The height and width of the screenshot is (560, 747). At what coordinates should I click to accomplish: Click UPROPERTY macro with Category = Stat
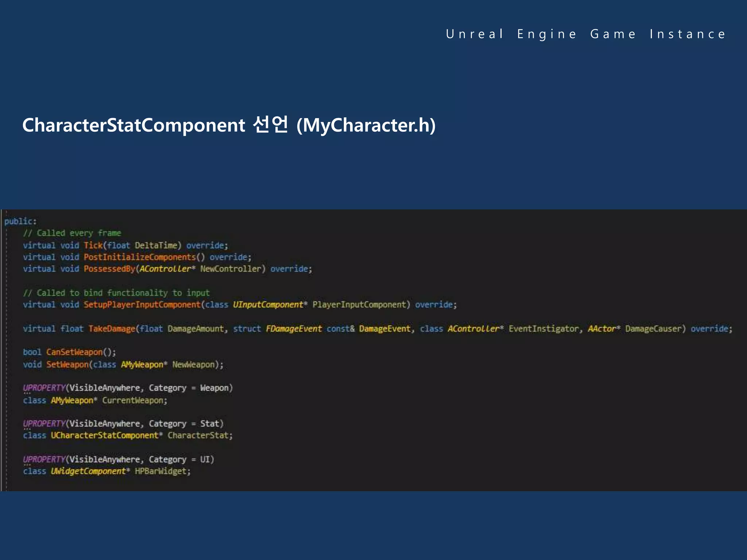pyautogui.click(x=123, y=423)
